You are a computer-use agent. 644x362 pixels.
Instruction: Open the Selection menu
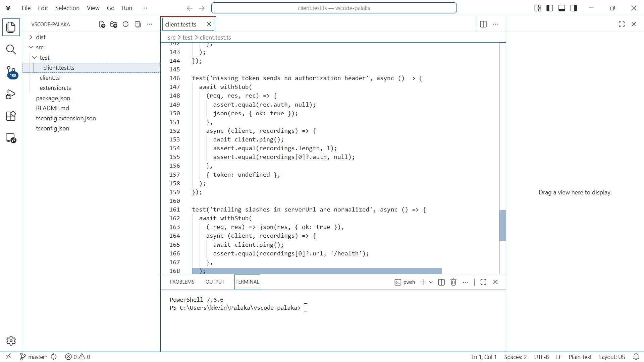click(67, 8)
